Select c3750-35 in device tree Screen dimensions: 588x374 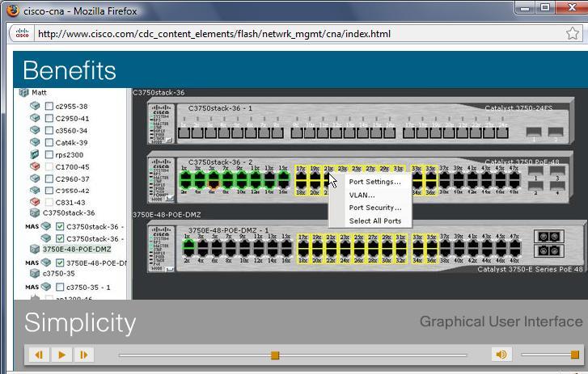[58, 274]
